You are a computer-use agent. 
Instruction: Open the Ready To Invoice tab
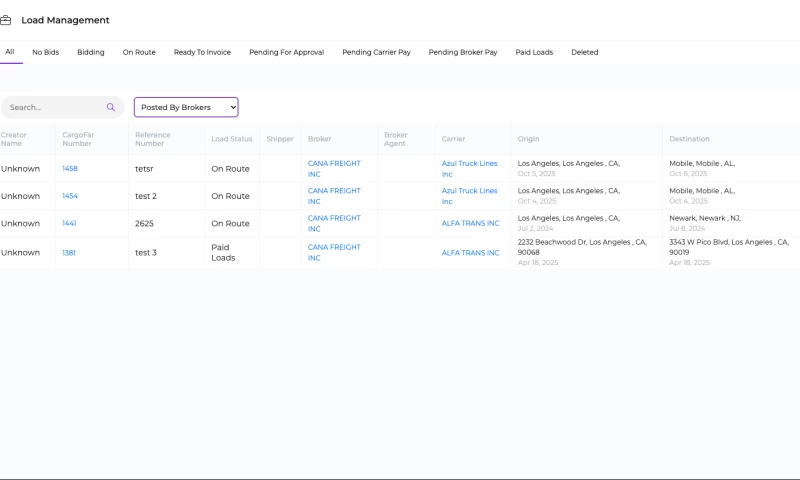pos(202,52)
